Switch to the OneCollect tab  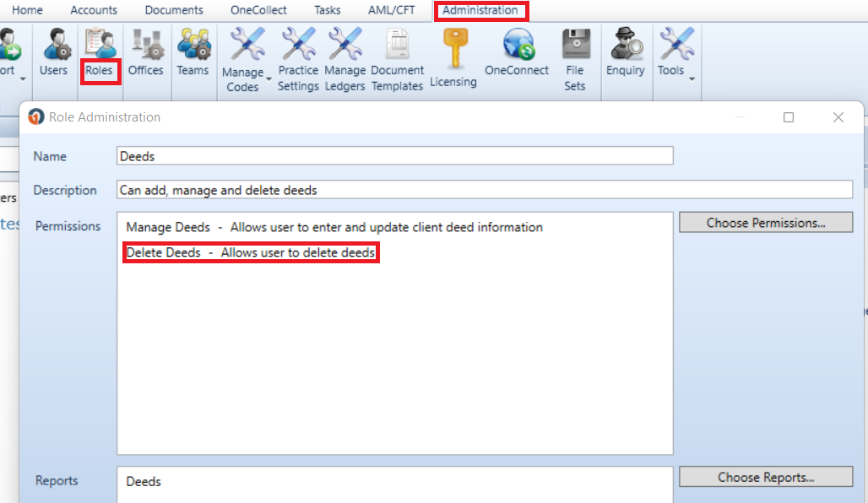[x=258, y=10]
